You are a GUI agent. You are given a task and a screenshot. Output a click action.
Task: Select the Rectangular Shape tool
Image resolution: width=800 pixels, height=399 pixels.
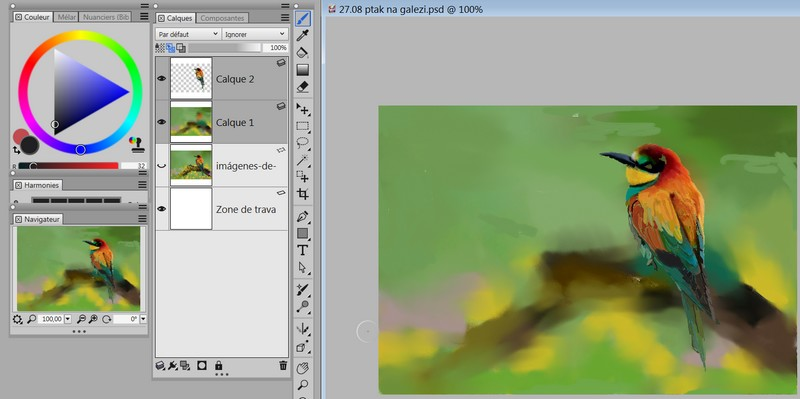[x=303, y=233]
